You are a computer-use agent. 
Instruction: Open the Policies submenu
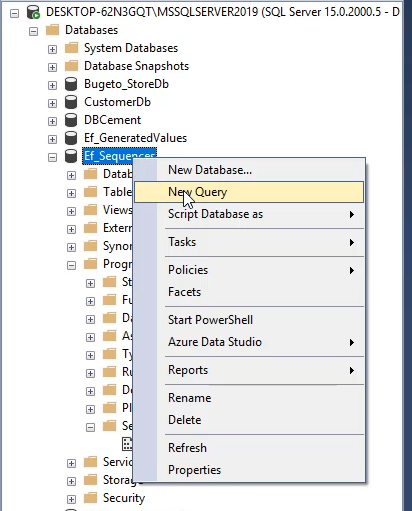click(x=249, y=270)
